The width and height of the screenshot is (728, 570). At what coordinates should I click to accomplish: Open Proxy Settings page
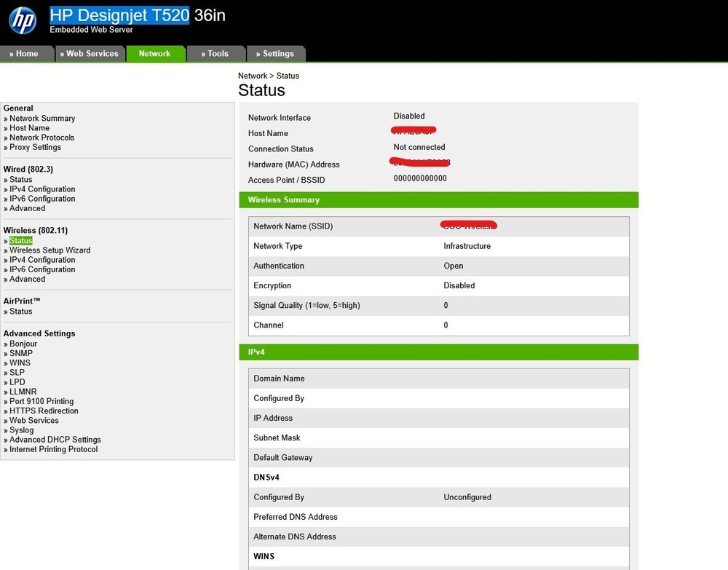pos(35,147)
